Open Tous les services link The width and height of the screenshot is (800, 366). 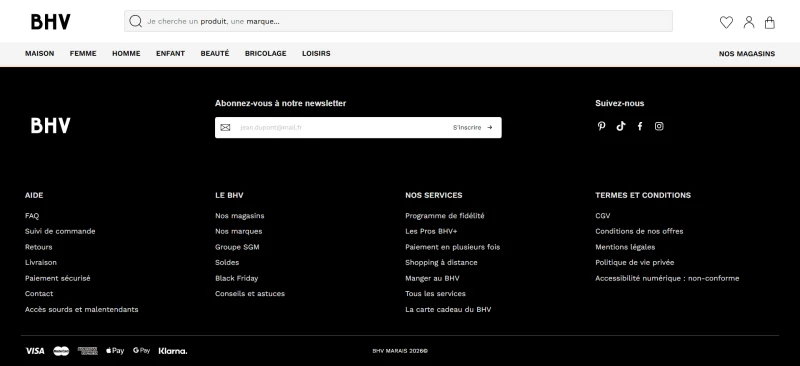click(x=435, y=294)
